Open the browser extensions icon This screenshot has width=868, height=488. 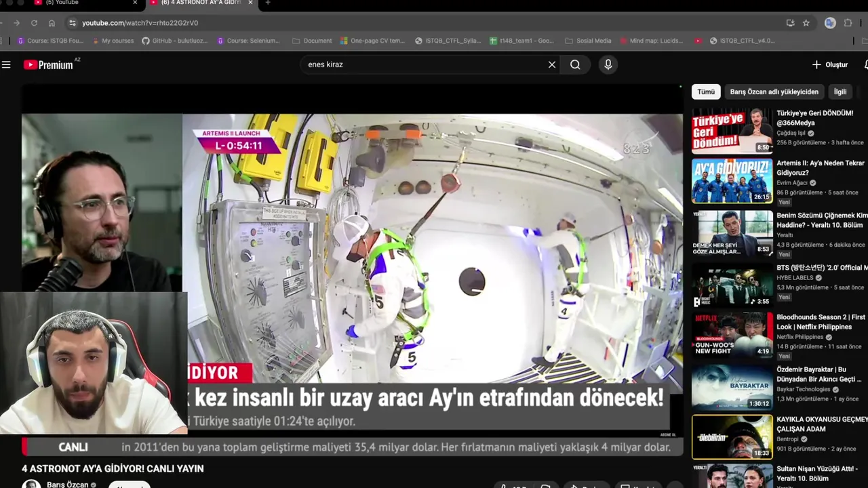click(848, 22)
